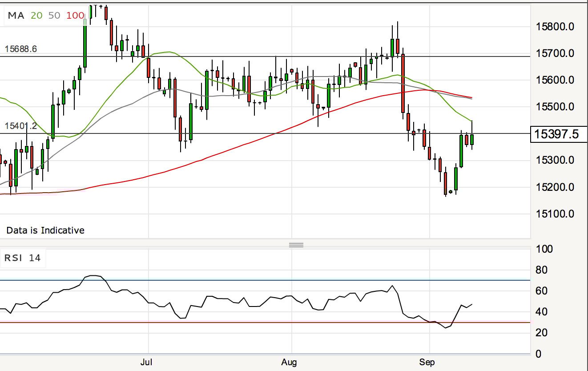Viewport: 588px width, 371px height.
Task: Click the 100 label on RSI axis
Action: [x=545, y=249]
